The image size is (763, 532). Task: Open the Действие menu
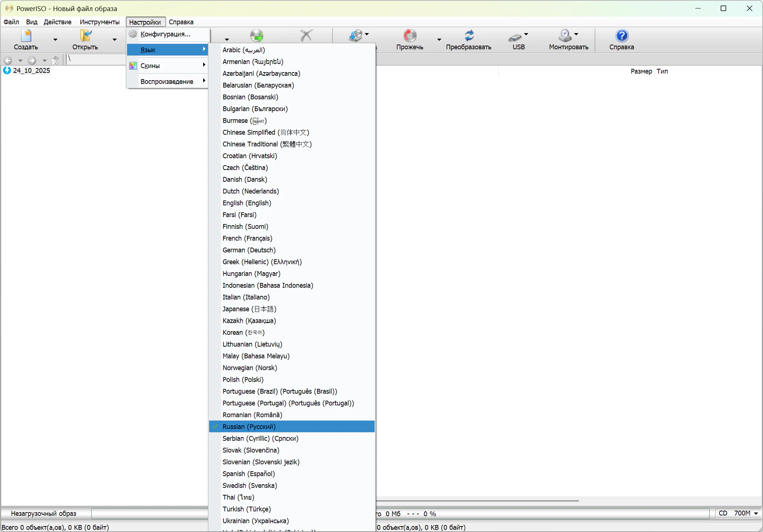click(57, 22)
